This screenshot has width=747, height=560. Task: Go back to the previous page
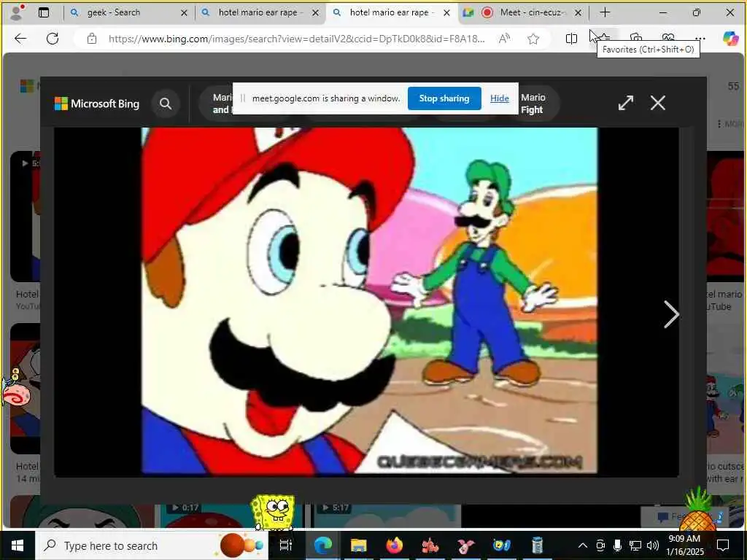click(20, 39)
